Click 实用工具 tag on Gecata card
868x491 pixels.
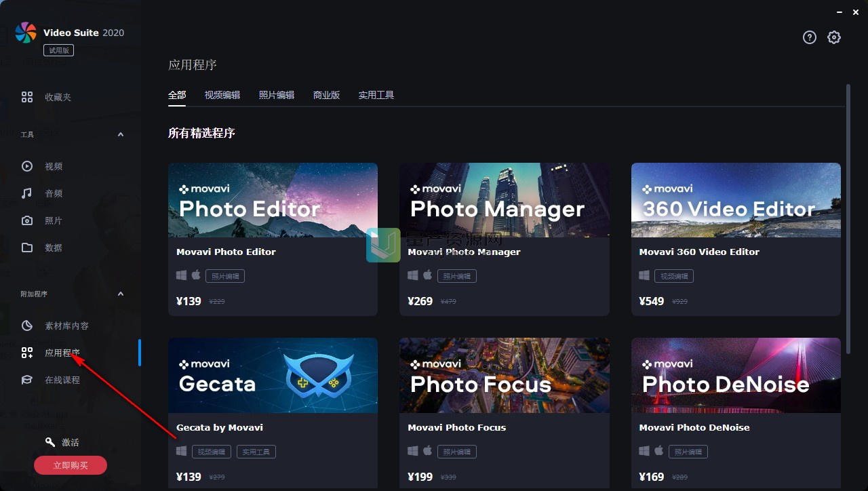256,452
